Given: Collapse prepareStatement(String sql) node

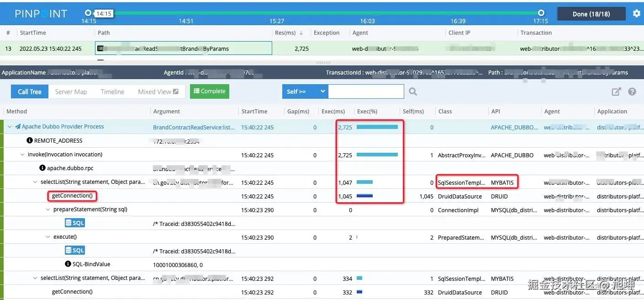Looking at the screenshot, I should [x=48, y=209].
